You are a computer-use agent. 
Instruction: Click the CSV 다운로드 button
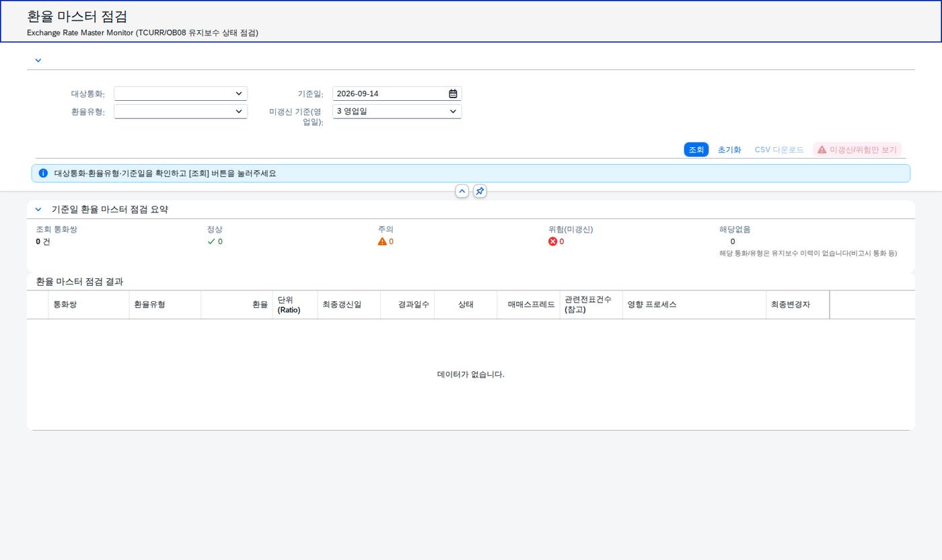(x=779, y=150)
